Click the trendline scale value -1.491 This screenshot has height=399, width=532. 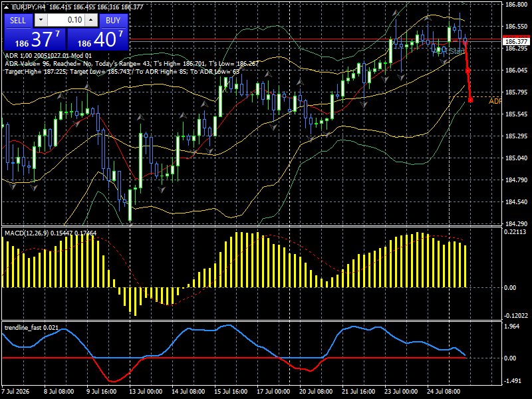pyautogui.click(x=513, y=381)
